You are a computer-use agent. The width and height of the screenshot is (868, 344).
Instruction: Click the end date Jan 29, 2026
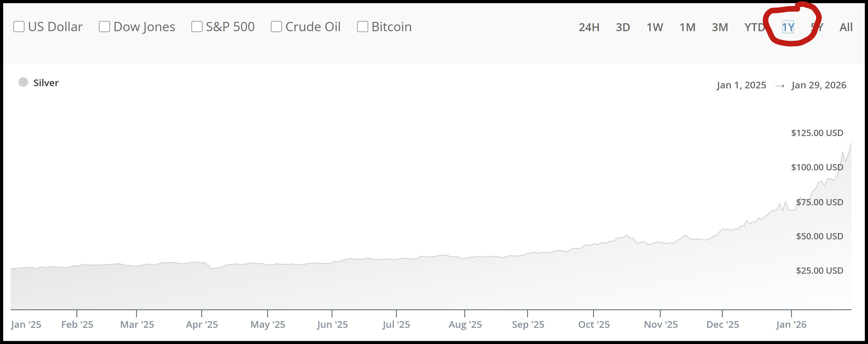[x=819, y=85]
